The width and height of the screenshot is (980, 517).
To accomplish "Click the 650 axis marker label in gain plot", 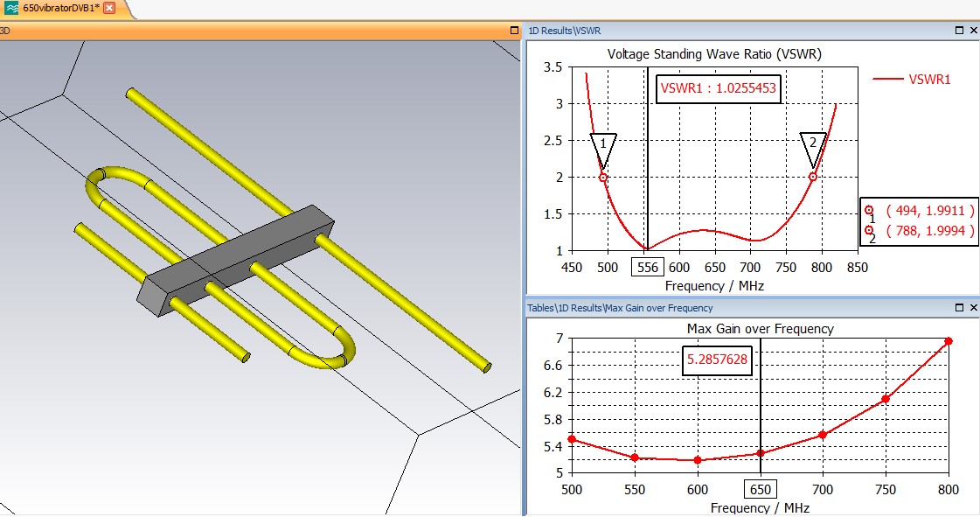I will (761, 490).
